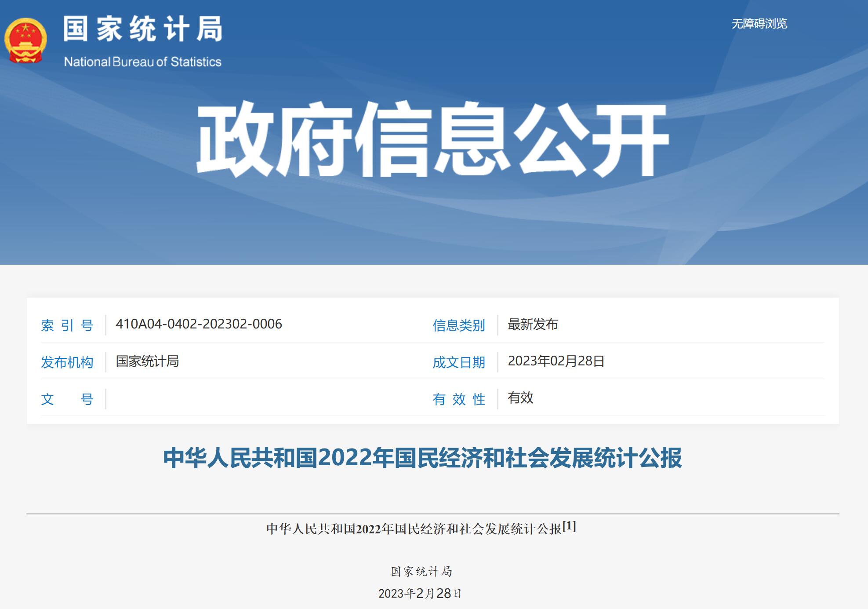Click the 国家统计局 site title
This screenshot has width=868, height=609.
coord(143,29)
